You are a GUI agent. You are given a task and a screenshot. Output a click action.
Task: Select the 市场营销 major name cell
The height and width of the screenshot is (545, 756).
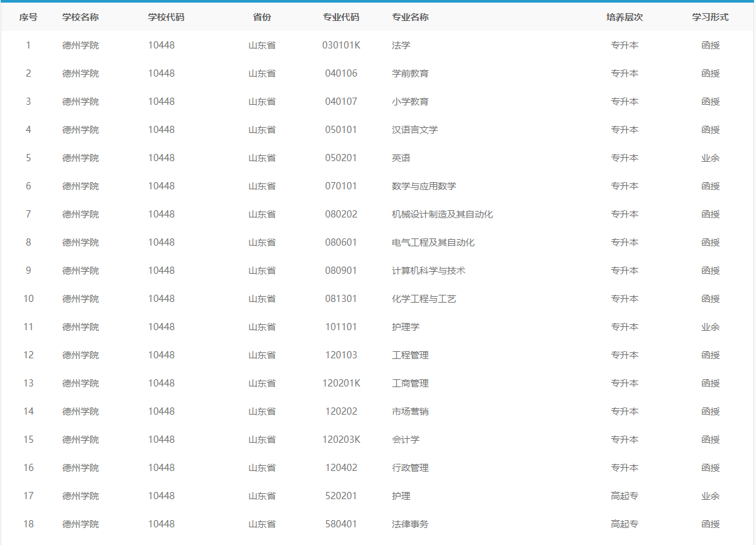[410, 411]
